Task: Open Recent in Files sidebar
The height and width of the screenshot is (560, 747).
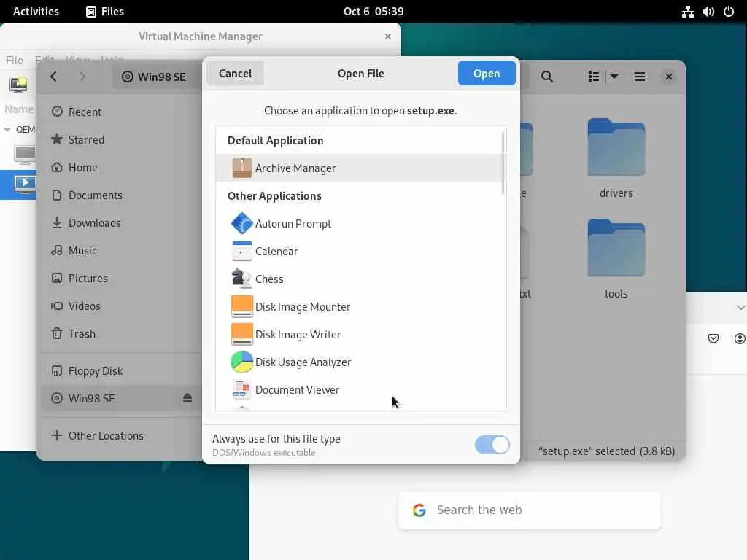Action: pos(120,112)
